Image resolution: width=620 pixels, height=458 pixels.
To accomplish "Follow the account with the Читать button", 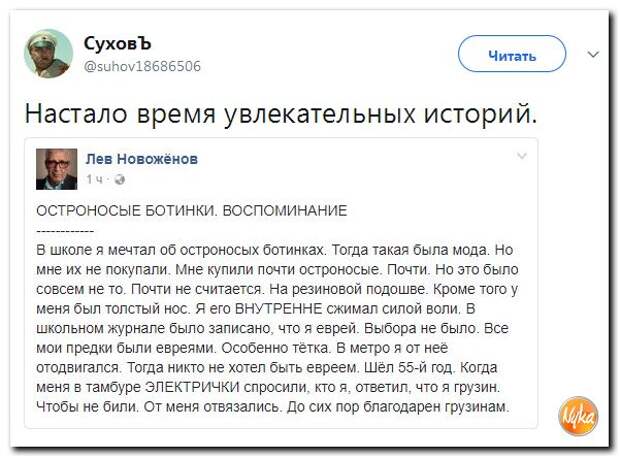I will 512,54.
